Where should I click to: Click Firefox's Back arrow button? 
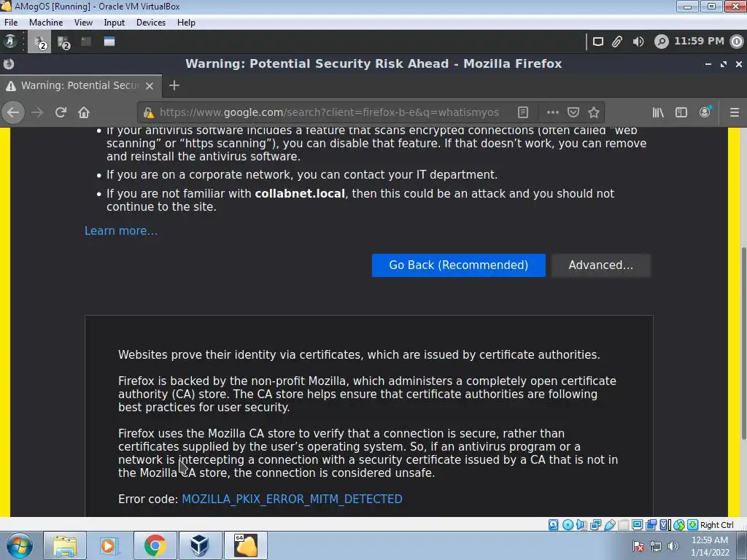(13, 112)
